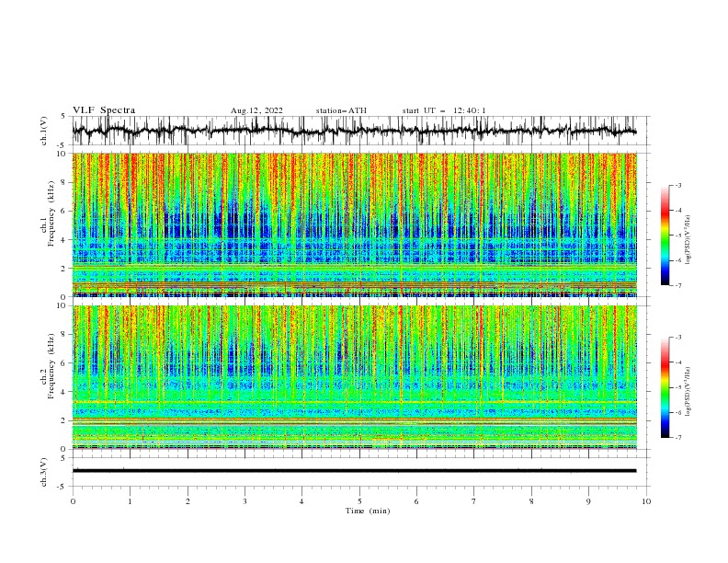The height and width of the screenshot is (563, 728).
Task: Click the ch.3 flat voltage trace
Action: 354,471
